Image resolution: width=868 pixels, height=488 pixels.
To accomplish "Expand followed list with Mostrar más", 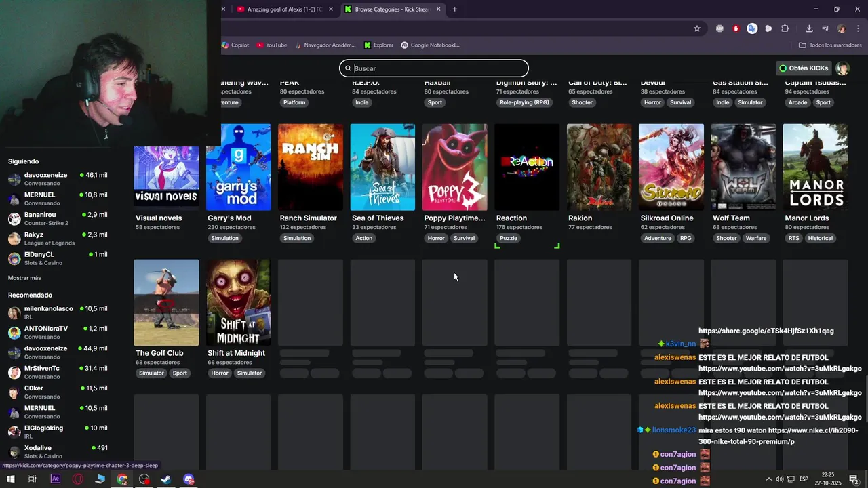I will tap(24, 278).
